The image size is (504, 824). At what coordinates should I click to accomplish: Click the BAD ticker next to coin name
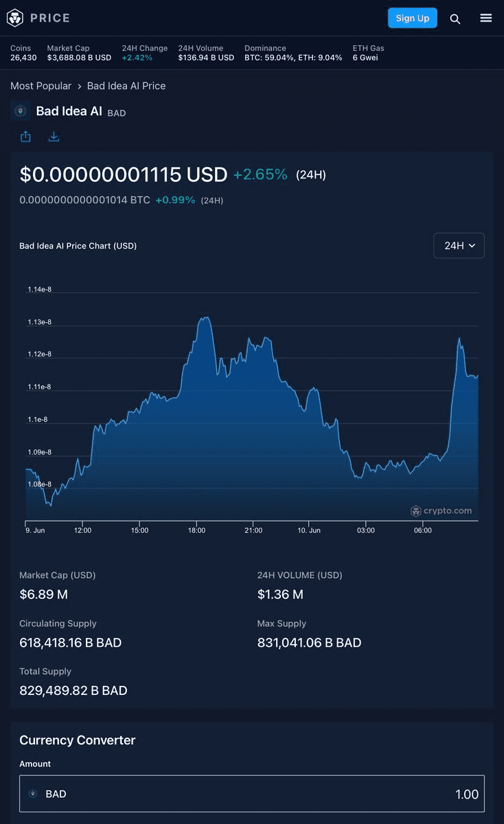coord(117,113)
